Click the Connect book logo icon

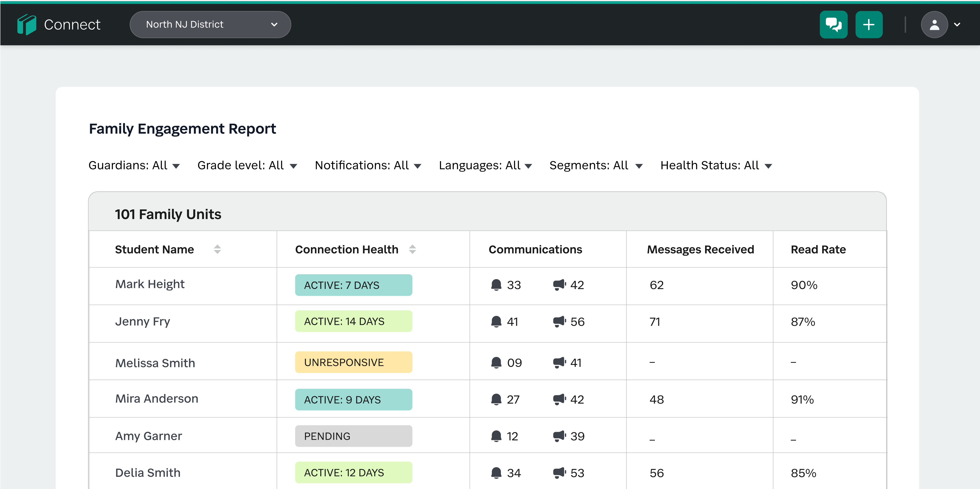pos(27,25)
